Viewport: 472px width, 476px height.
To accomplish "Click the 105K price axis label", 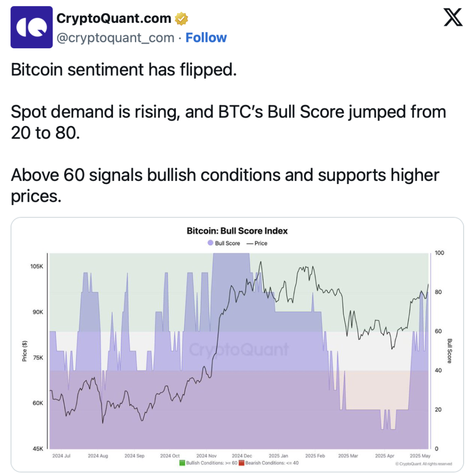I will tap(37, 266).
